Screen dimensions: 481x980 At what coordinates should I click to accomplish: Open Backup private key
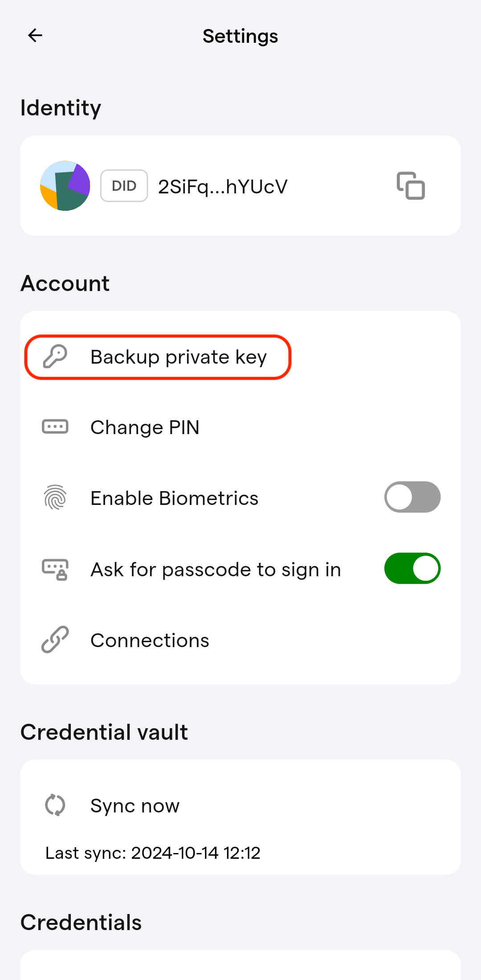tap(158, 357)
